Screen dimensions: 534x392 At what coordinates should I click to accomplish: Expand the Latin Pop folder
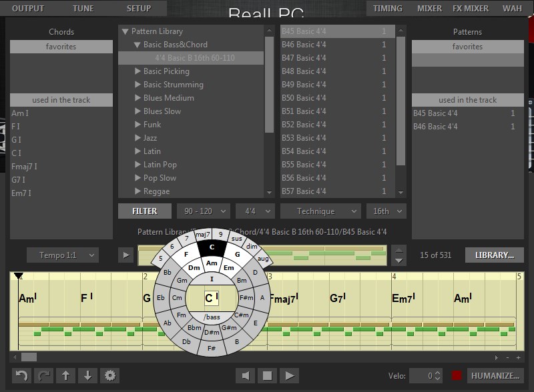tap(138, 165)
